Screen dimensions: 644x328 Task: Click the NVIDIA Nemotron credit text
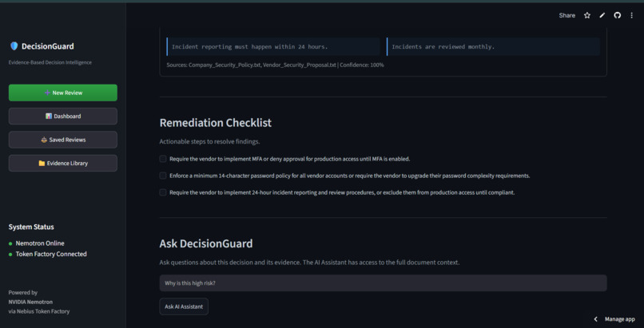click(x=30, y=302)
